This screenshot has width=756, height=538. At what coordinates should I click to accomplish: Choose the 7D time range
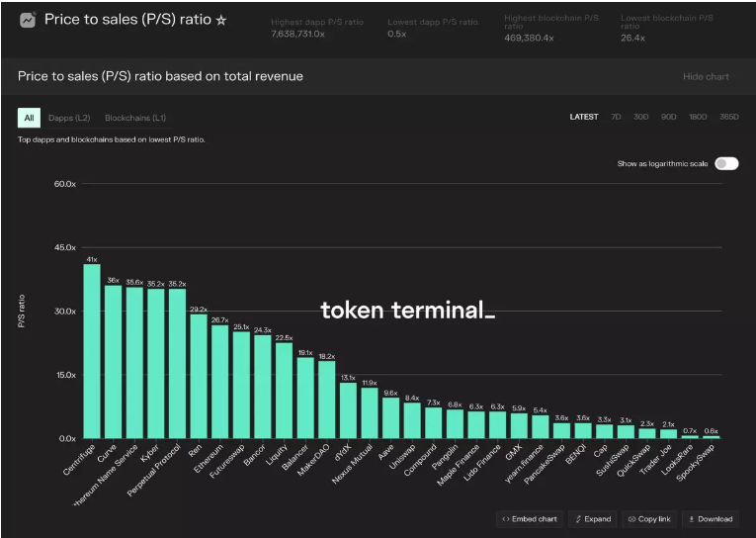[616, 117]
